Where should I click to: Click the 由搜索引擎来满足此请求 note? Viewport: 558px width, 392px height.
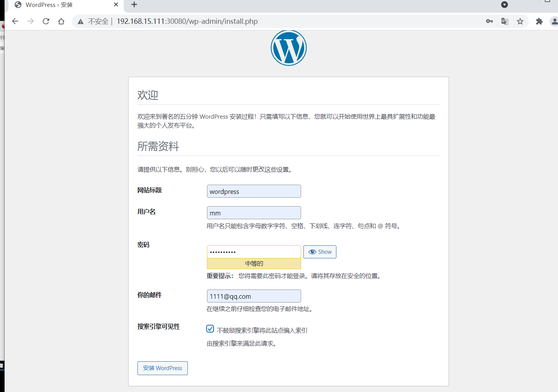pyautogui.click(x=242, y=343)
